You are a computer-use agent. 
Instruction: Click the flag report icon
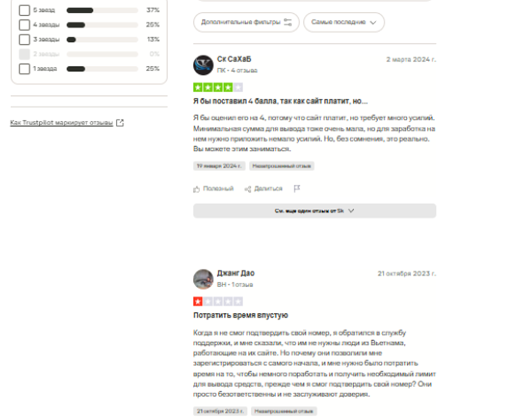[297, 188]
